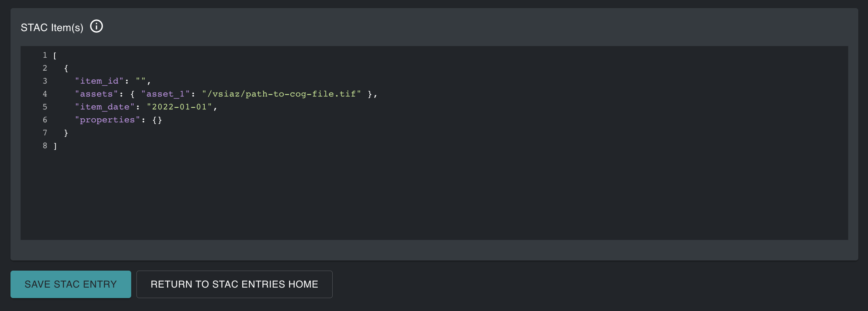The width and height of the screenshot is (868, 311).
Task: Click the /vsiaz/path-to-cog-file.tif string
Action: pos(281,94)
